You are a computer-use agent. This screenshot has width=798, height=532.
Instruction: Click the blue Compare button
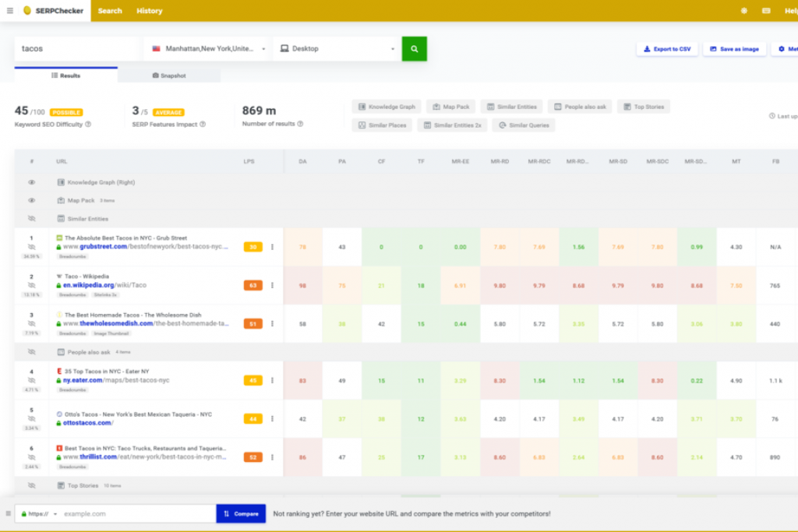coord(241,513)
